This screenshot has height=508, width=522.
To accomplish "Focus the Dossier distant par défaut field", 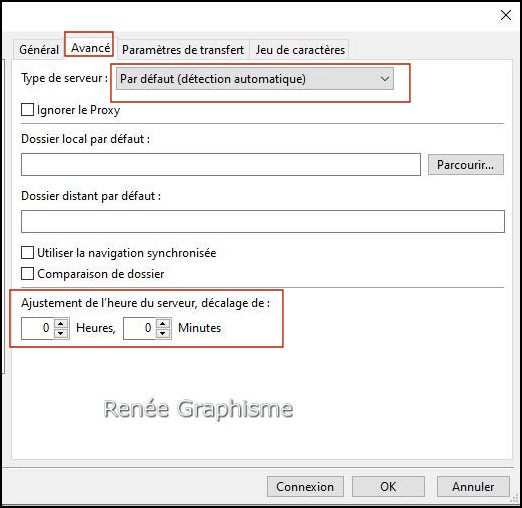I will pyautogui.click(x=263, y=221).
